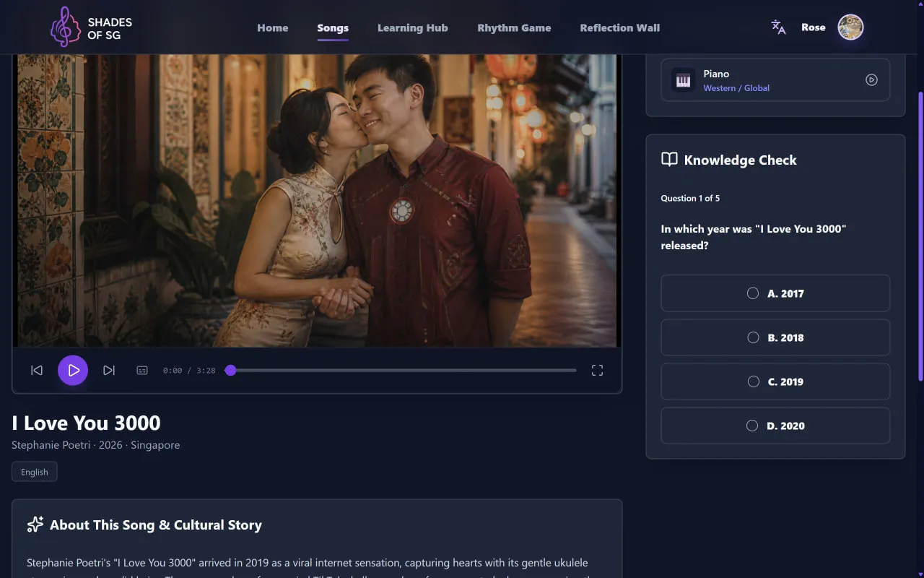Click the Knowledge Check book icon
Viewport: 924px width, 578px height.
pyautogui.click(x=669, y=160)
